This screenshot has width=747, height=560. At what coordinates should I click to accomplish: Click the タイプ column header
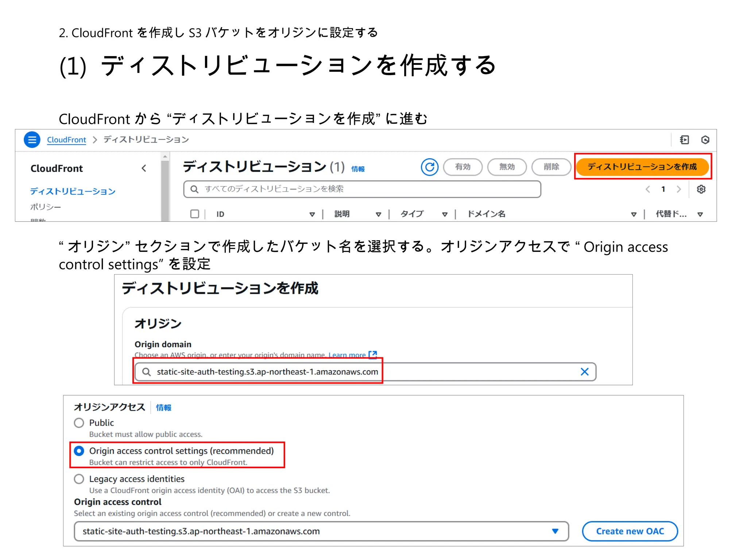coord(412,214)
